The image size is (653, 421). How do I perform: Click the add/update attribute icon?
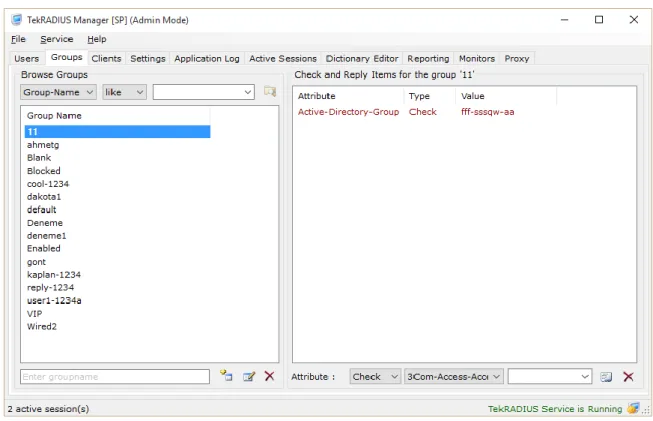[x=606, y=377]
